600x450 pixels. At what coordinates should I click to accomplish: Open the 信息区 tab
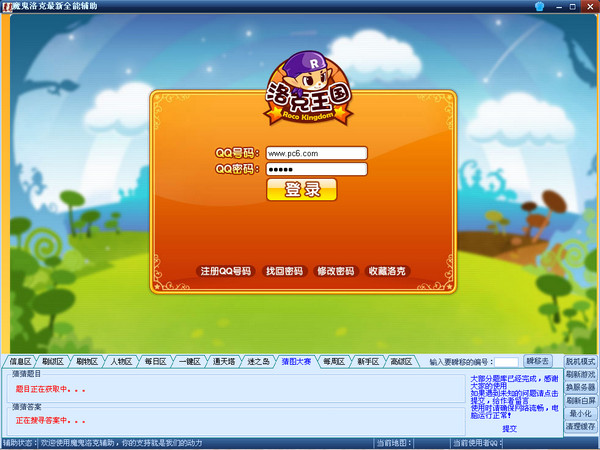pyautogui.click(x=20, y=362)
